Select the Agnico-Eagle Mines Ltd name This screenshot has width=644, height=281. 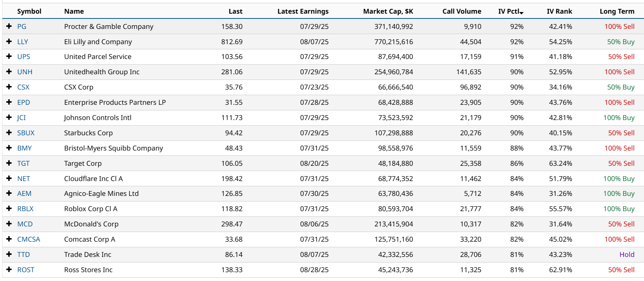tap(101, 193)
